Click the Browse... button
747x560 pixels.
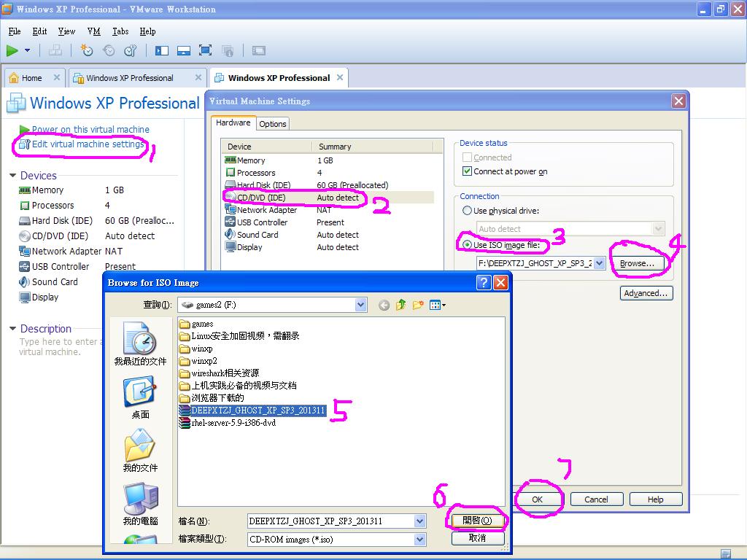[637, 263]
